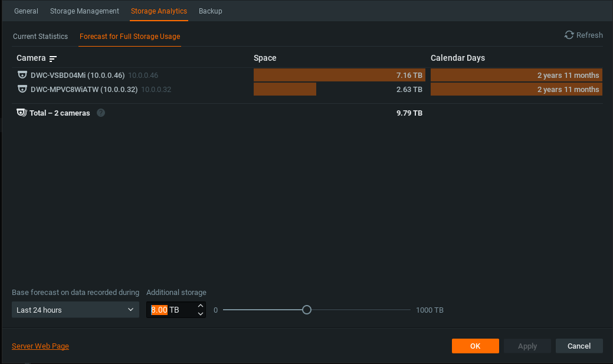Viewport: 613px width, 364px height.
Task: Click the help question mark icon
Action: (x=101, y=113)
